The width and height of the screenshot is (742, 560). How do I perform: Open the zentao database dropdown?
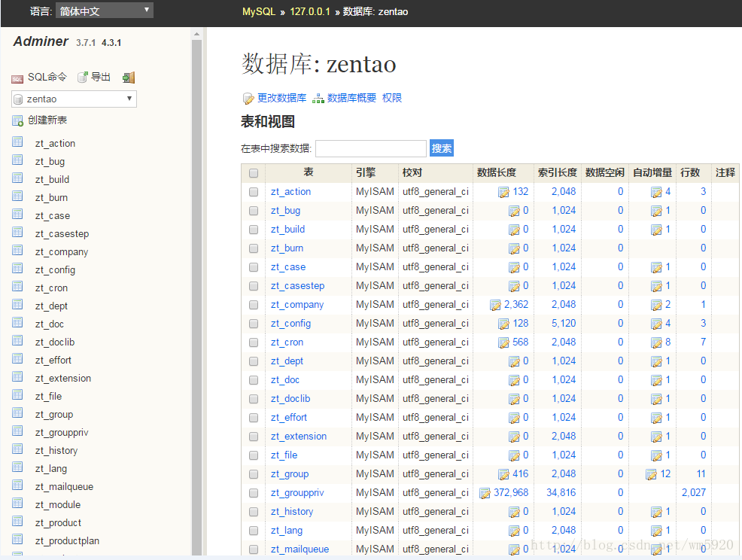point(75,99)
